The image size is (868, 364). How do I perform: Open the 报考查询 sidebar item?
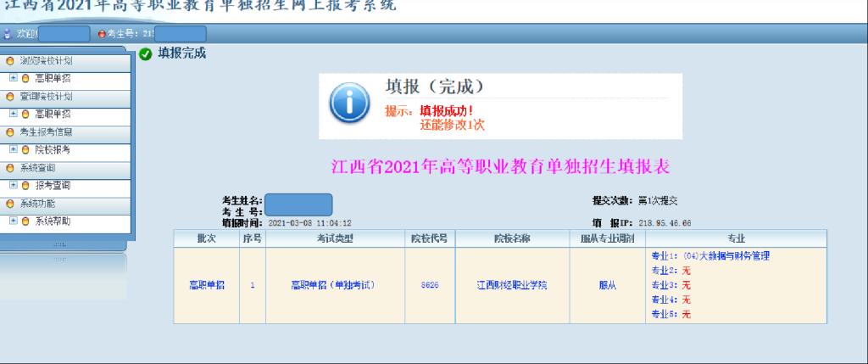(x=51, y=186)
